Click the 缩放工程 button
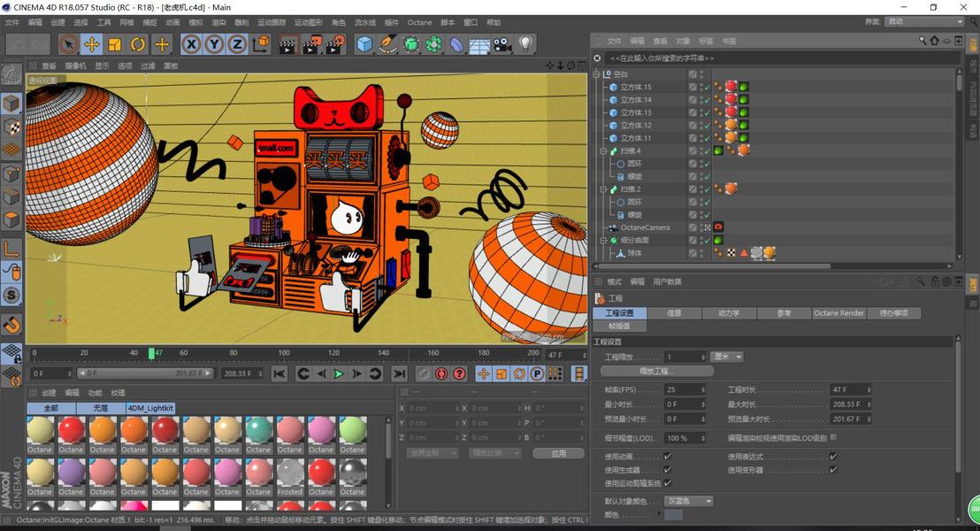 click(x=657, y=371)
